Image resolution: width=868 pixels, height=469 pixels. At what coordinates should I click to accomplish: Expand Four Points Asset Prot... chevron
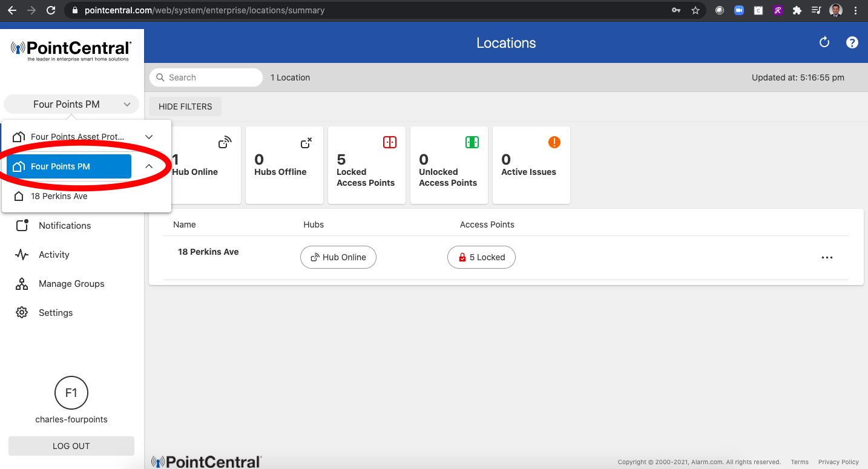click(x=150, y=137)
